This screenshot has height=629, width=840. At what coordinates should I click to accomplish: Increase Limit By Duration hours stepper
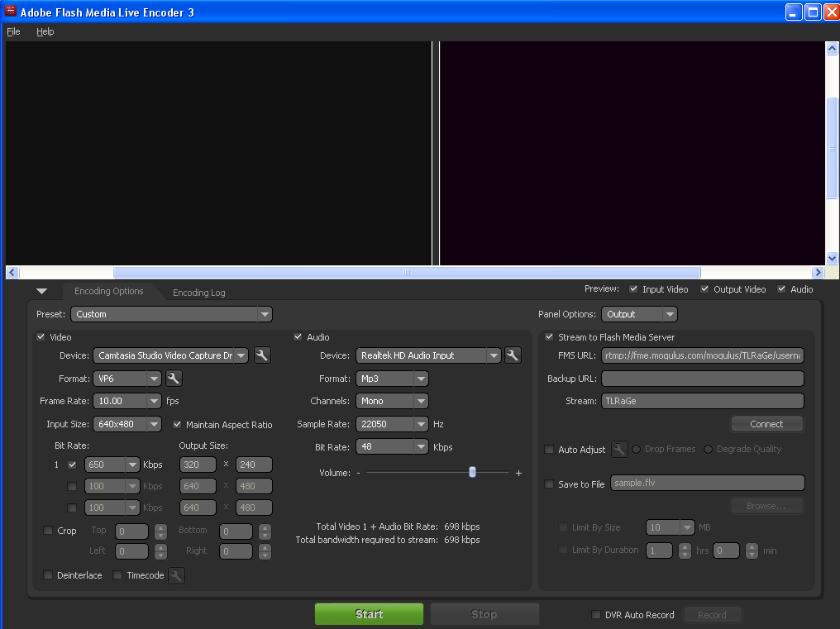tap(685, 547)
